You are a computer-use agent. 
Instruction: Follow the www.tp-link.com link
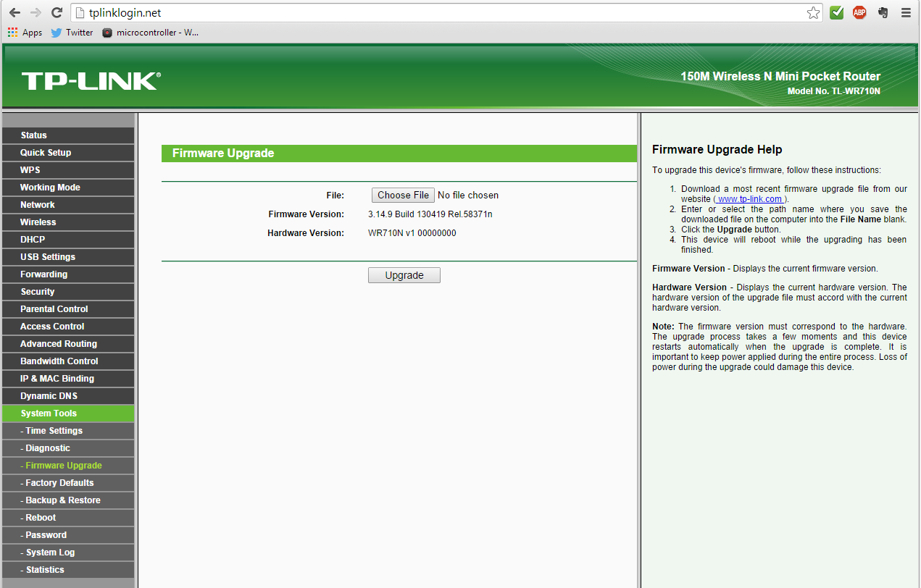750,199
